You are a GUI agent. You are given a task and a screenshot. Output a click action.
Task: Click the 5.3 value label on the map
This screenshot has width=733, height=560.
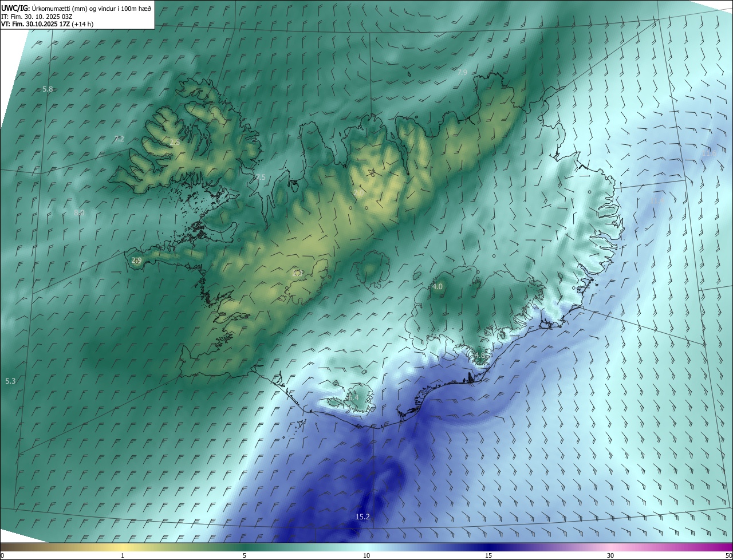coord(11,381)
